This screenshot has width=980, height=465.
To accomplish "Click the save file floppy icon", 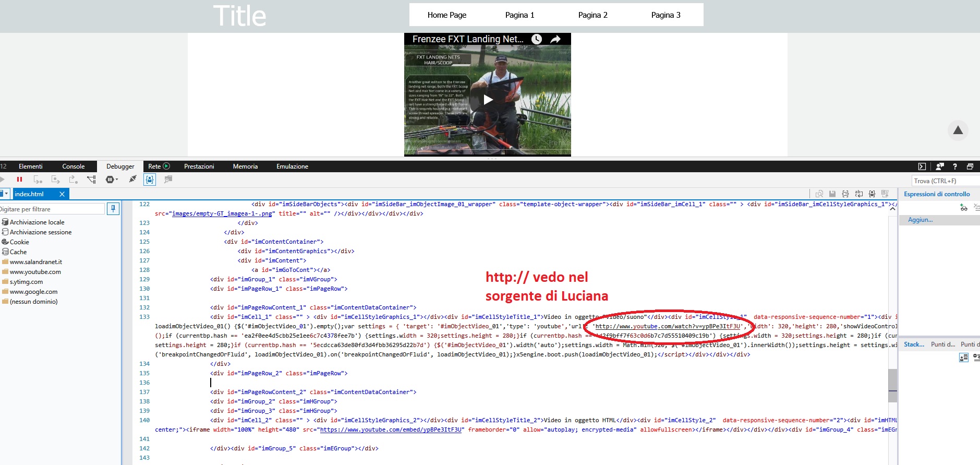I will click(832, 194).
